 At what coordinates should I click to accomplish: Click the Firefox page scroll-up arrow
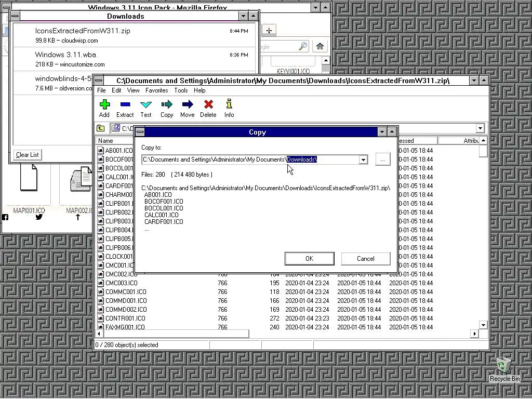326,60
